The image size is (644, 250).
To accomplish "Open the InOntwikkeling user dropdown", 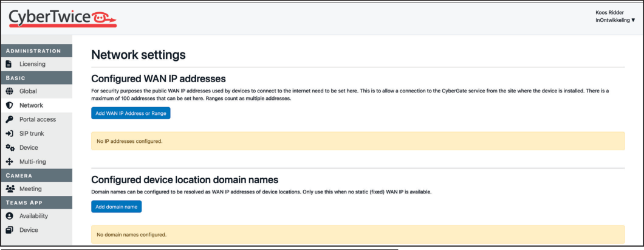I will (615, 20).
